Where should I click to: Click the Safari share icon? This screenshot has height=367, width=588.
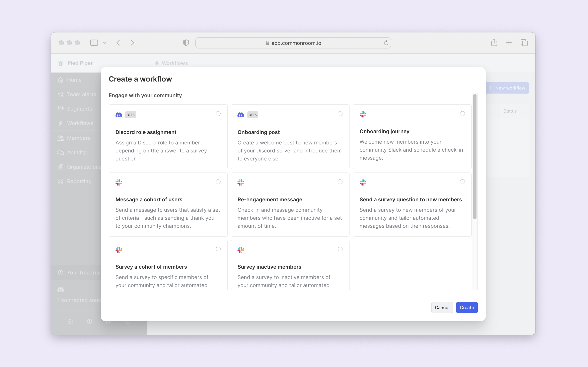pos(494,43)
